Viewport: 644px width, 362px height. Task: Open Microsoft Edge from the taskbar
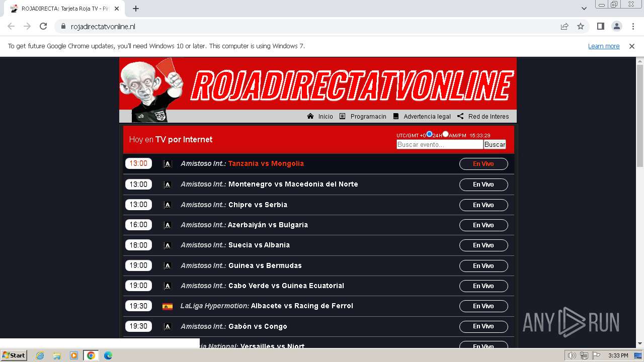108,355
